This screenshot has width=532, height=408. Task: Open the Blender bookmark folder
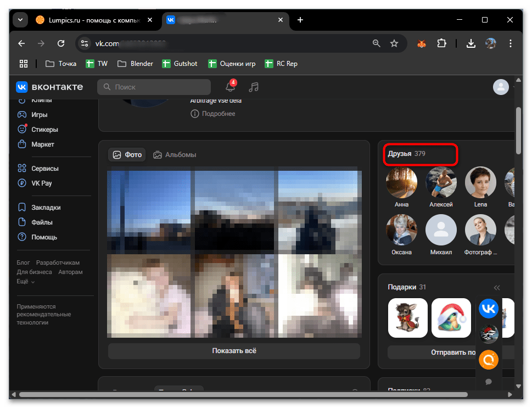[135, 64]
